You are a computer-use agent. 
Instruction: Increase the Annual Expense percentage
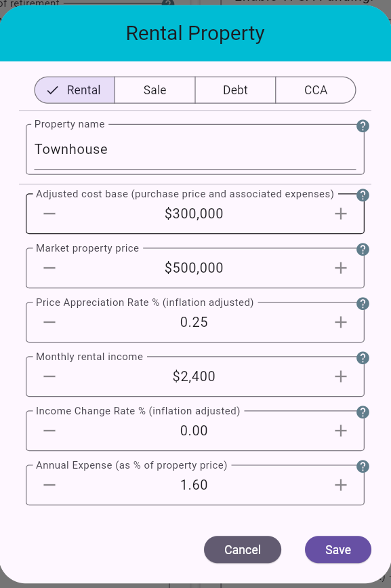point(341,484)
